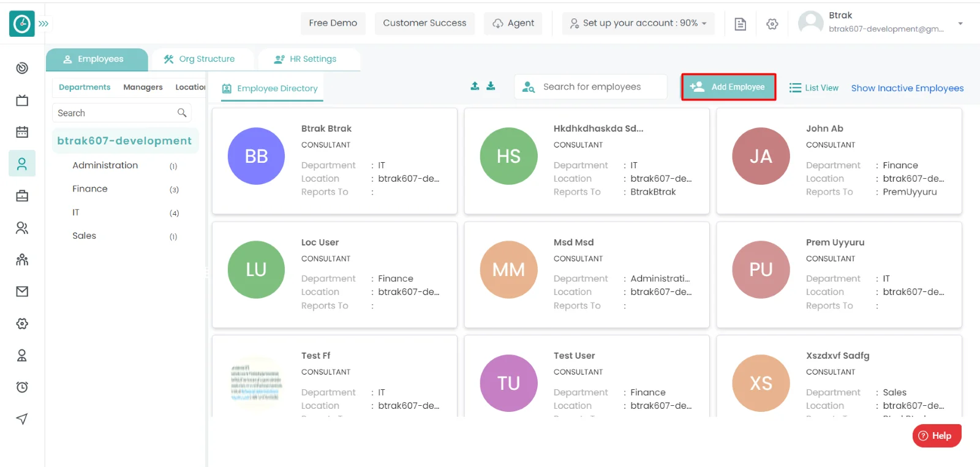Switch to List View

point(813,88)
